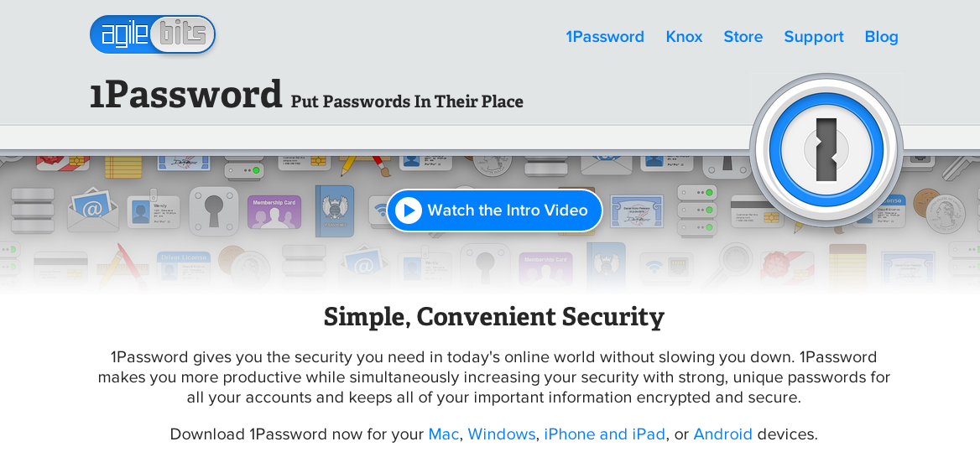Click the gray keyhole tile icon
The image size is (980, 452).
pos(214,211)
